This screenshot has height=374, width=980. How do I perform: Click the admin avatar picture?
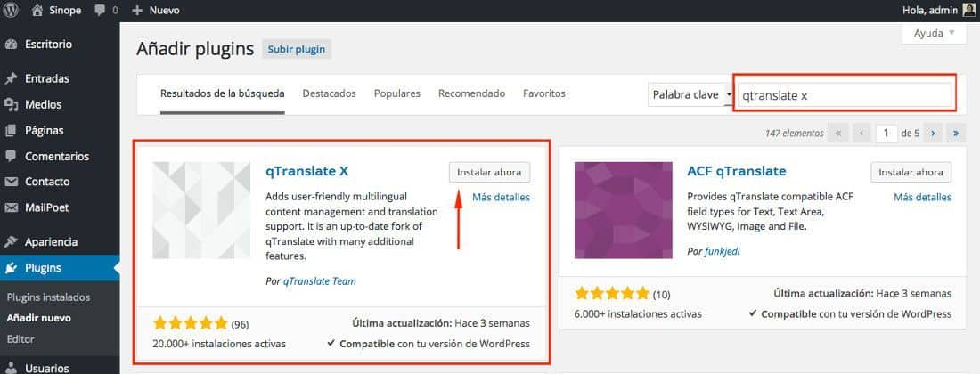(x=968, y=10)
